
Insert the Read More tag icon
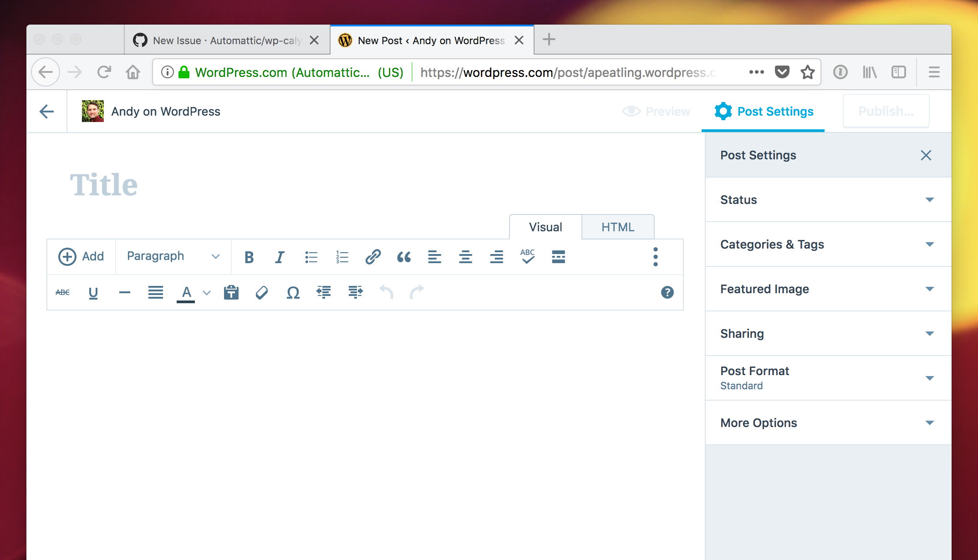[558, 257]
